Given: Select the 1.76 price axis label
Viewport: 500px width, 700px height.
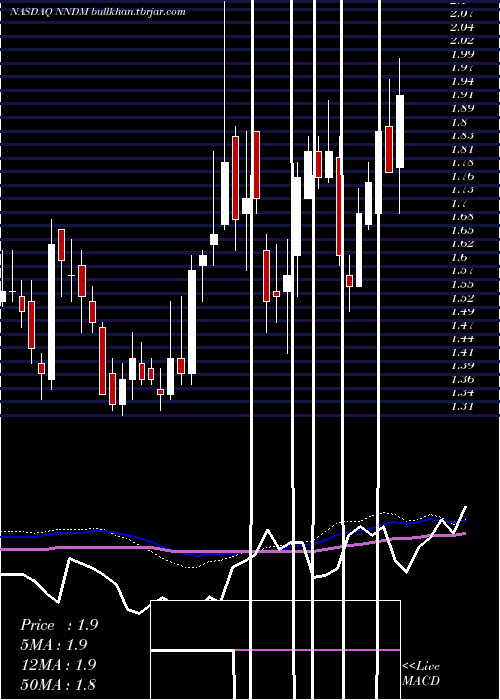Looking at the screenshot, I should [462, 176].
